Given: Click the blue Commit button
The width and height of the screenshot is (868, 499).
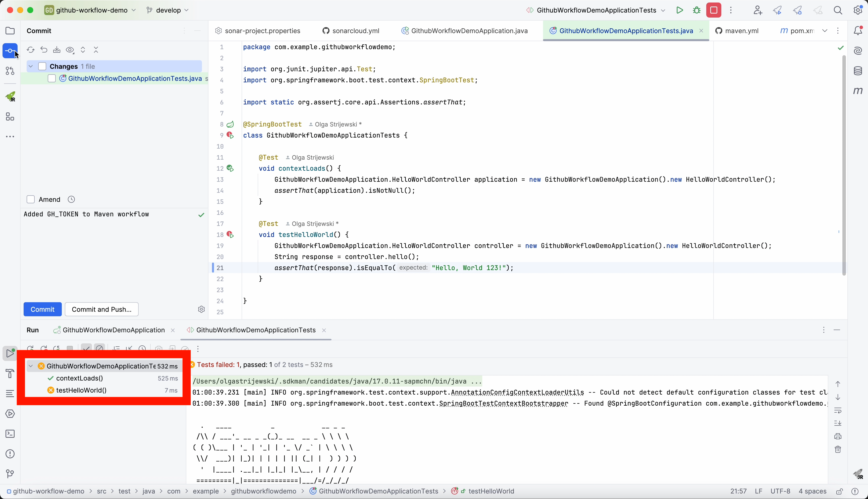Looking at the screenshot, I should pos(42,309).
